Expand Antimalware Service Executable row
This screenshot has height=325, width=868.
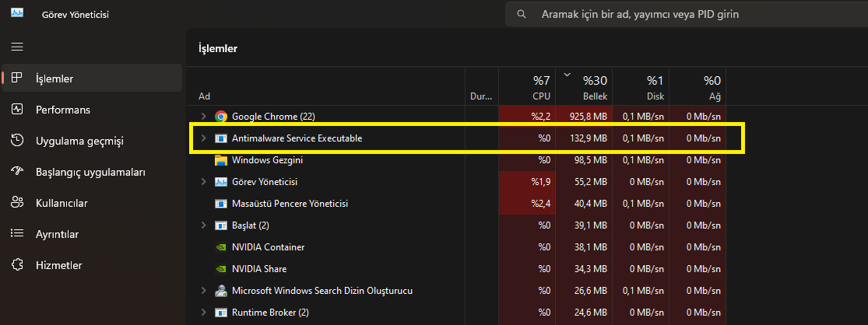[x=204, y=138]
